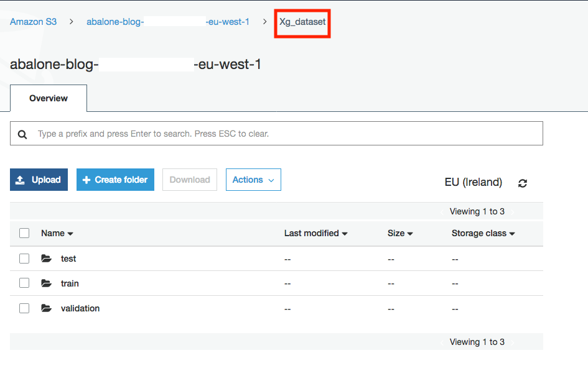The height and width of the screenshot is (381, 588).
Task: Click the train folder icon
Action: coord(47,283)
